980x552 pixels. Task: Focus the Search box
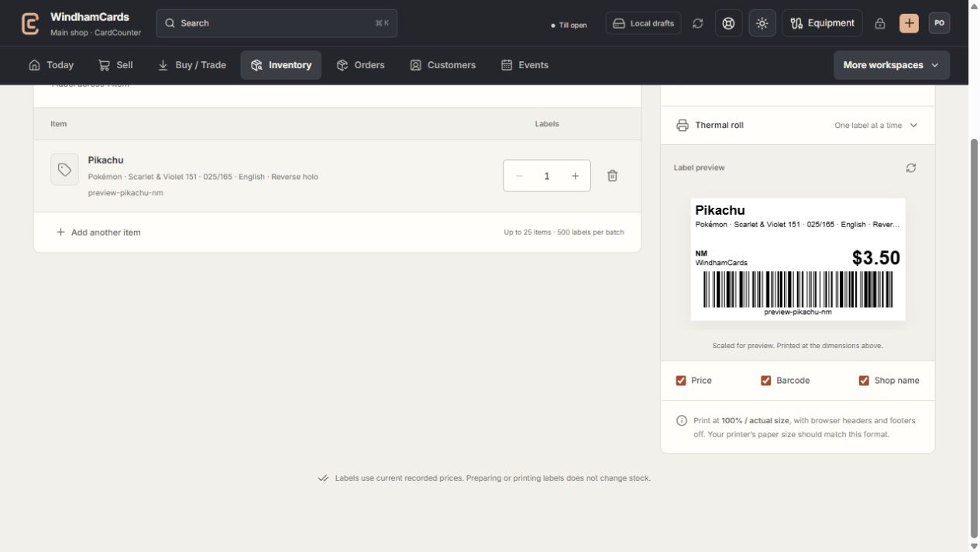[277, 23]
